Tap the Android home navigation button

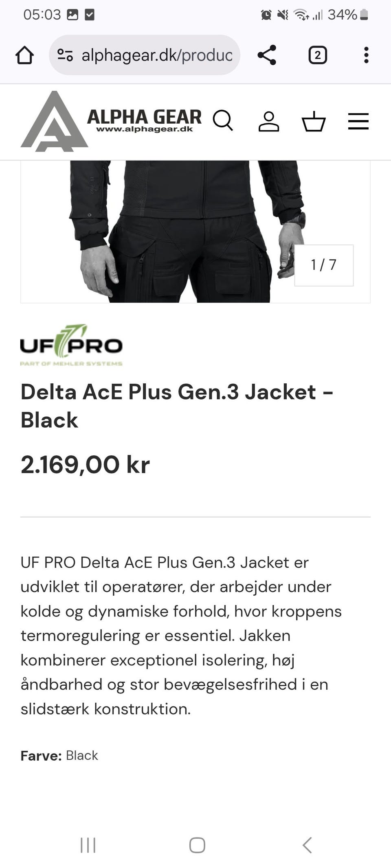pos(197,845)
